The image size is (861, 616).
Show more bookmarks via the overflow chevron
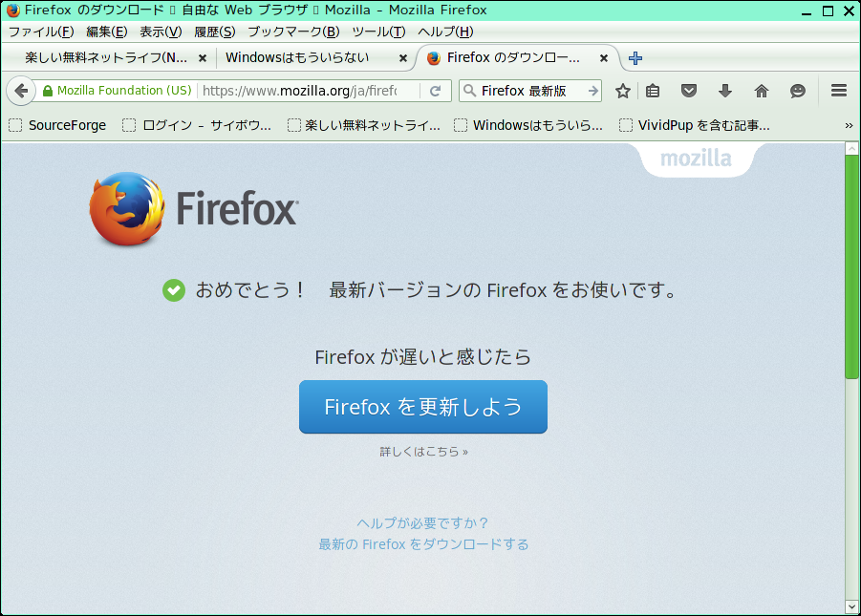click(x=849, y=126)
